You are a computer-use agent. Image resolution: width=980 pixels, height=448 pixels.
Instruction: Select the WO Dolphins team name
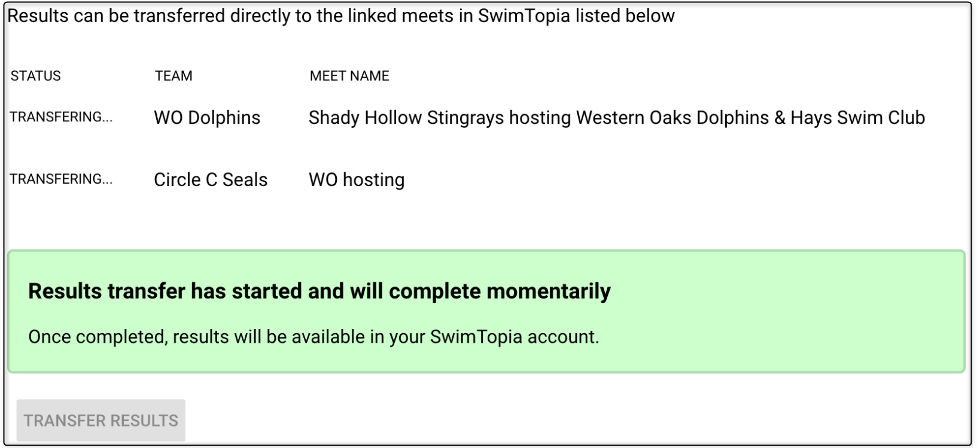tap(207, 118)
